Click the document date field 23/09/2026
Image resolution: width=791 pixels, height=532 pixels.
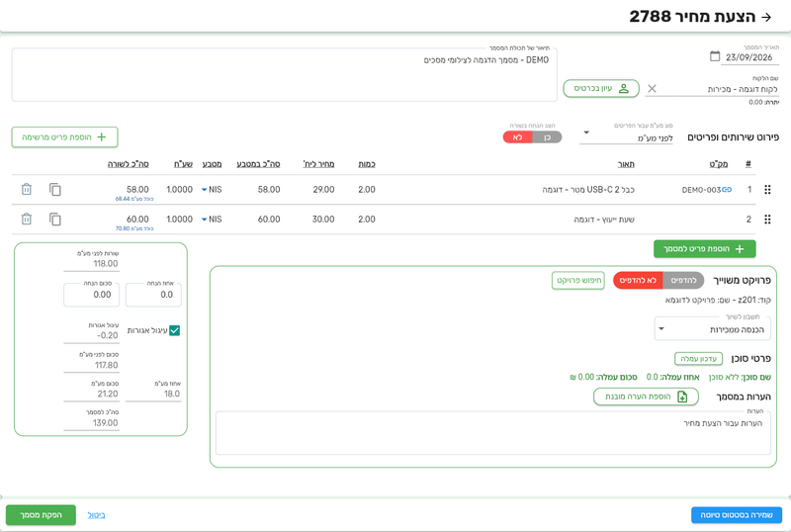click(749, 57)
